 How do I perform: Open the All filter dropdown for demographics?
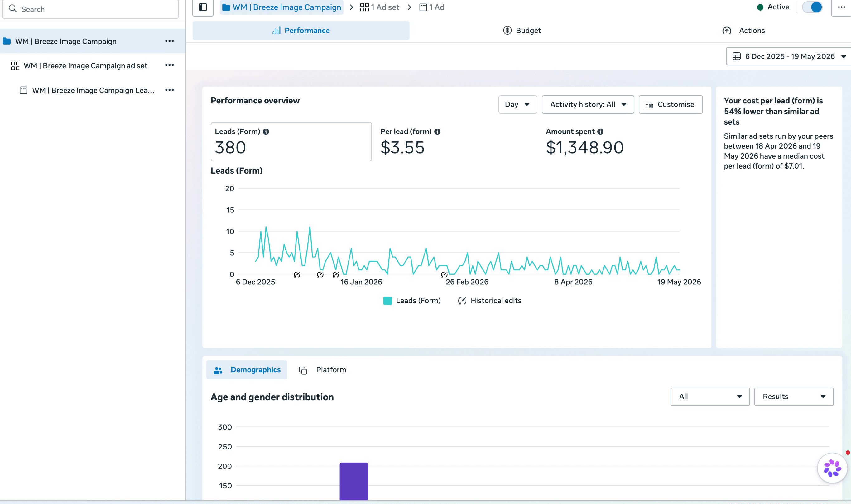[x=710, y=397]
